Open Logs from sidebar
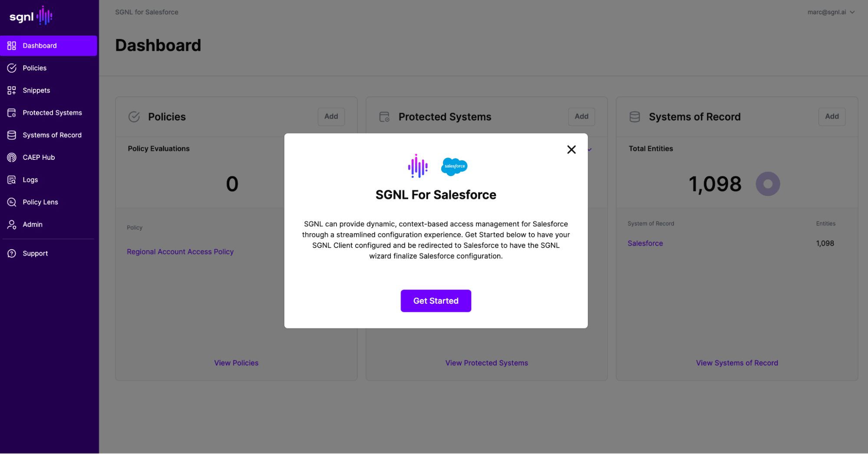Viewport: 868px width, 454px height. [x=48, y=180]
